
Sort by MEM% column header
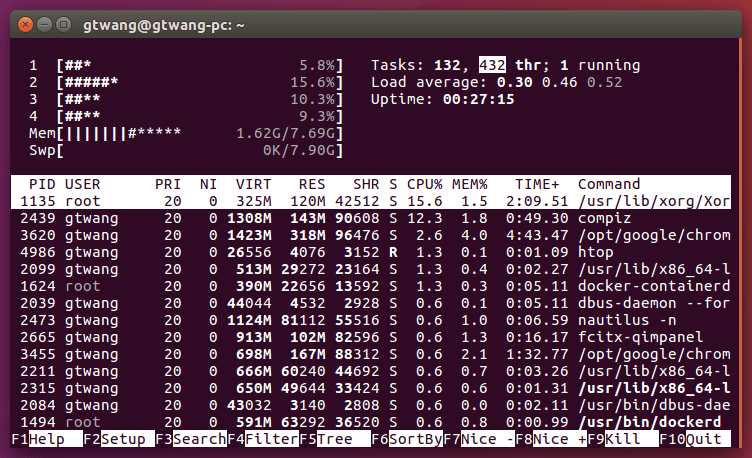tap(469, 184)
